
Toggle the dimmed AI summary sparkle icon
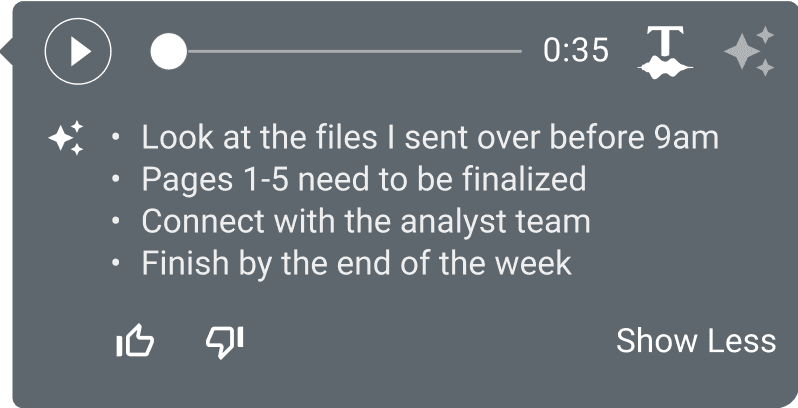749,51
